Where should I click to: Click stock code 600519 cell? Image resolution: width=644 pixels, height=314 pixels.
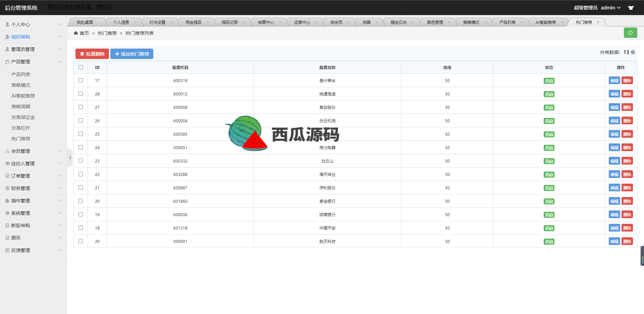[x=180, y=81]
